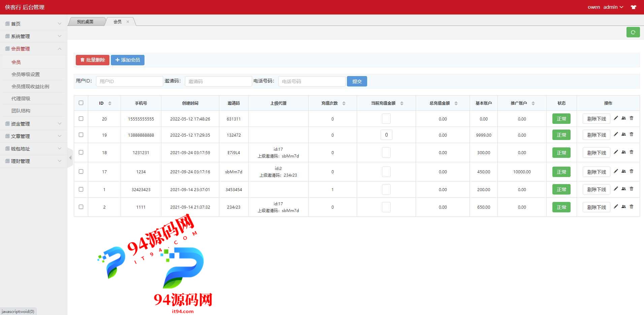
Task: Remove member 18 via trash icon
Action: [632, 152]
